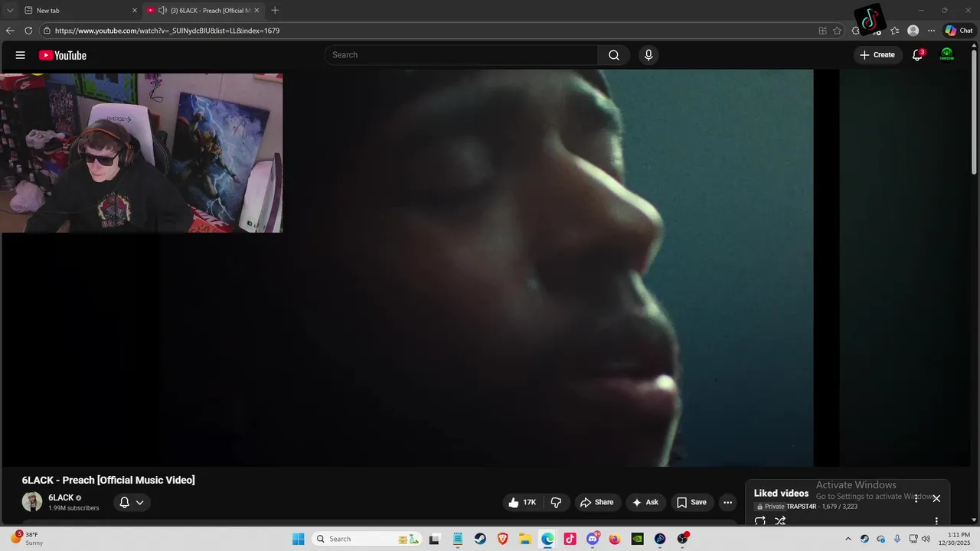Open the Edge profile avatar
980x551 pixels.
coord(913,31)
